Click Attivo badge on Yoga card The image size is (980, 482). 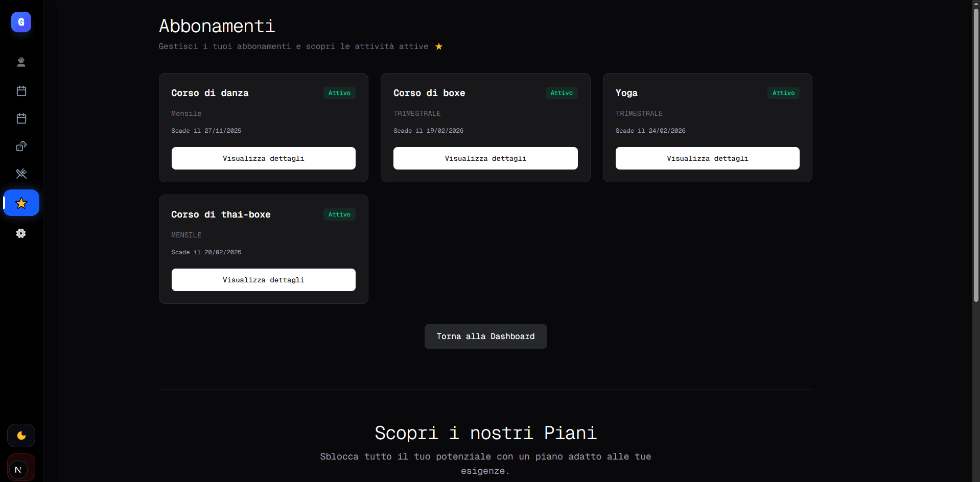coord(783,93)
